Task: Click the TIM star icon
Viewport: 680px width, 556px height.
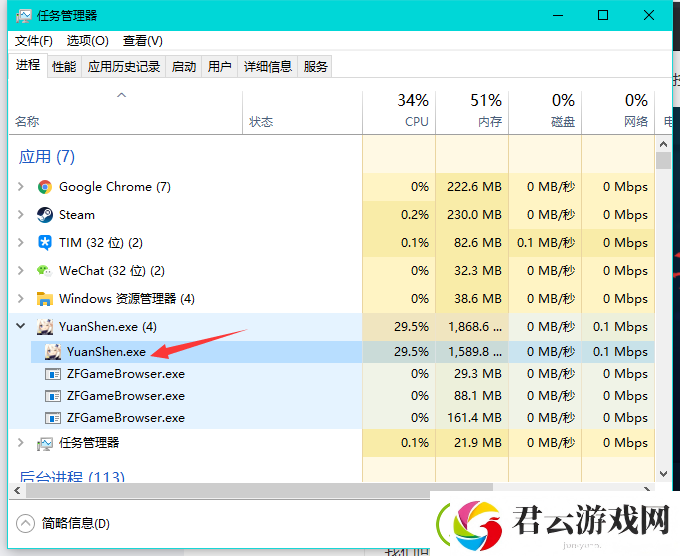Action: click(x=45, y=243)
